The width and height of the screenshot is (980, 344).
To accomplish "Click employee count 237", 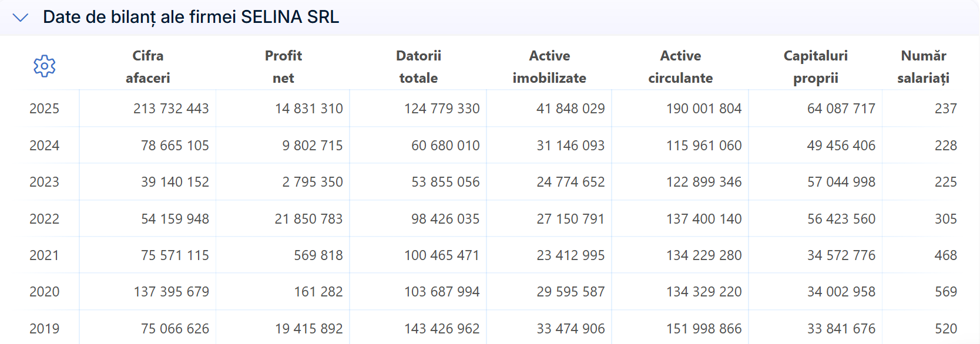I will [946, 109].
